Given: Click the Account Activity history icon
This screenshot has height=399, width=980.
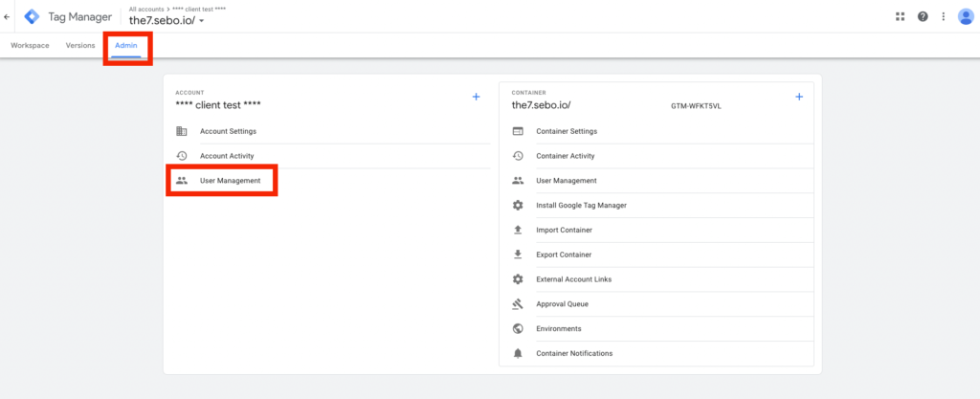Looking at the screenshot, I should coord(182,155).
